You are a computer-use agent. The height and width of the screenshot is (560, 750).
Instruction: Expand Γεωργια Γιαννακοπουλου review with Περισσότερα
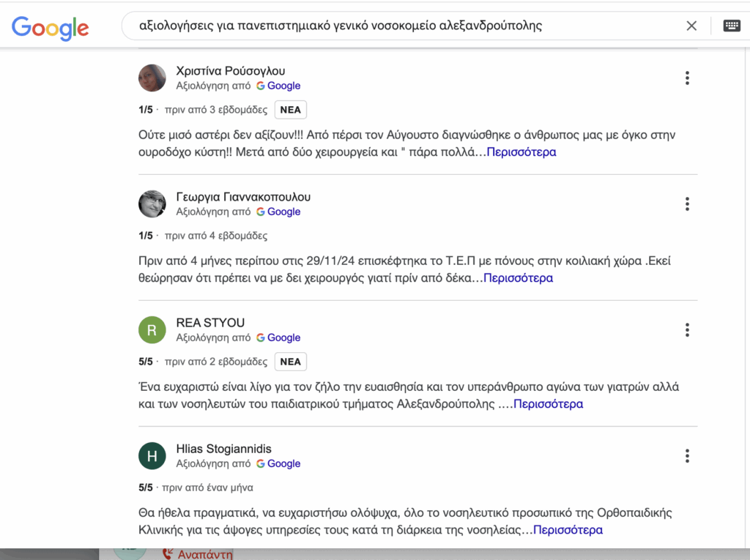(518, 278)
